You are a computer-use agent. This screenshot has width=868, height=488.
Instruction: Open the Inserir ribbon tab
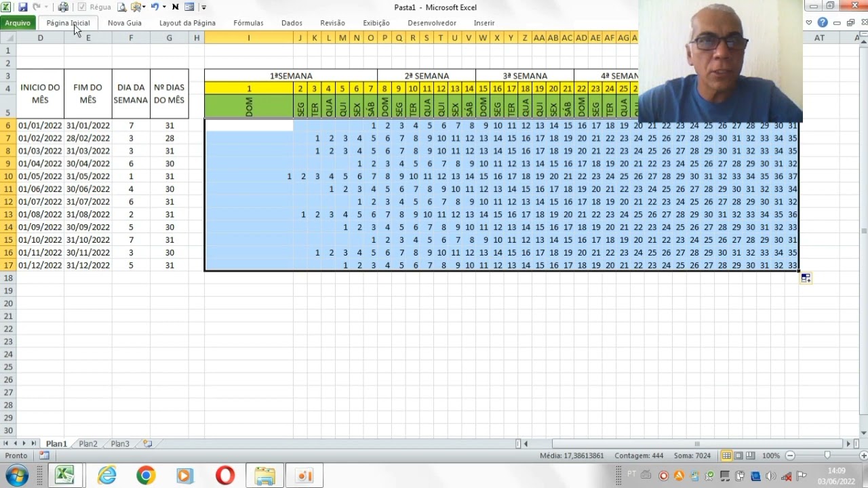coord(484,22)
